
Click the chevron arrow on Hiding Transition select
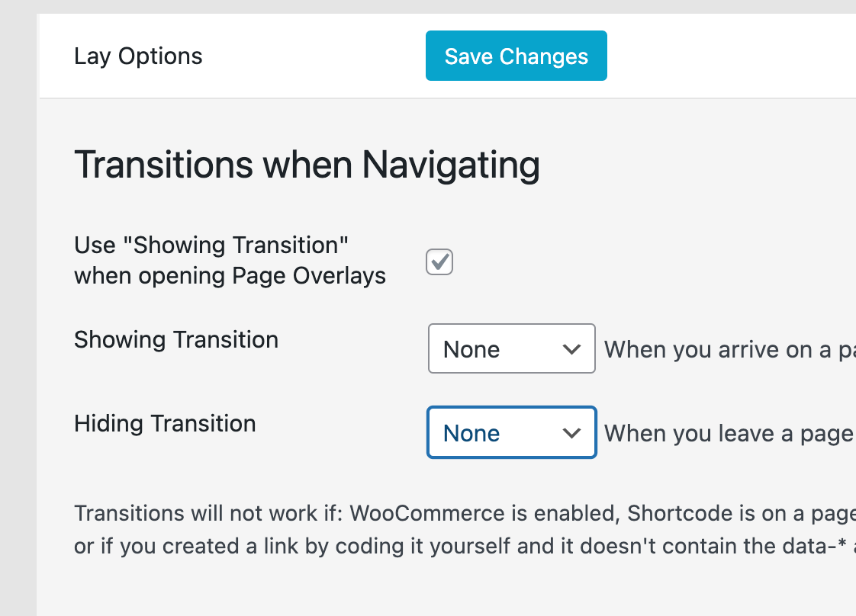click(571, 433)
